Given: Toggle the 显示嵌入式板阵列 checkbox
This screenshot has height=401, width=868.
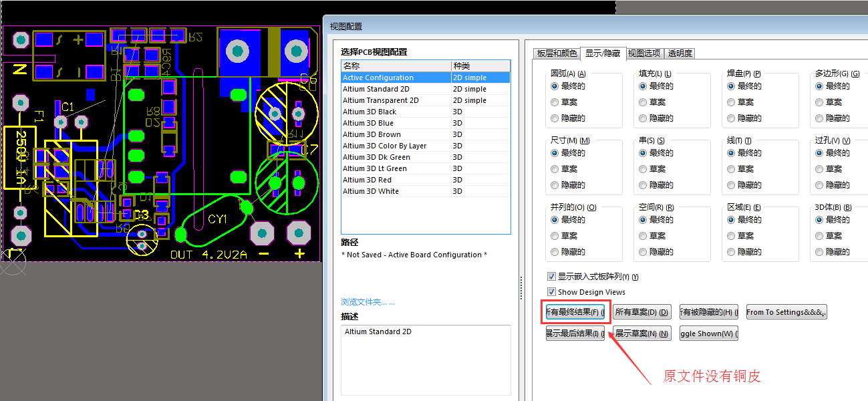Looking at the screenshot, I should (x=551, y=277).
